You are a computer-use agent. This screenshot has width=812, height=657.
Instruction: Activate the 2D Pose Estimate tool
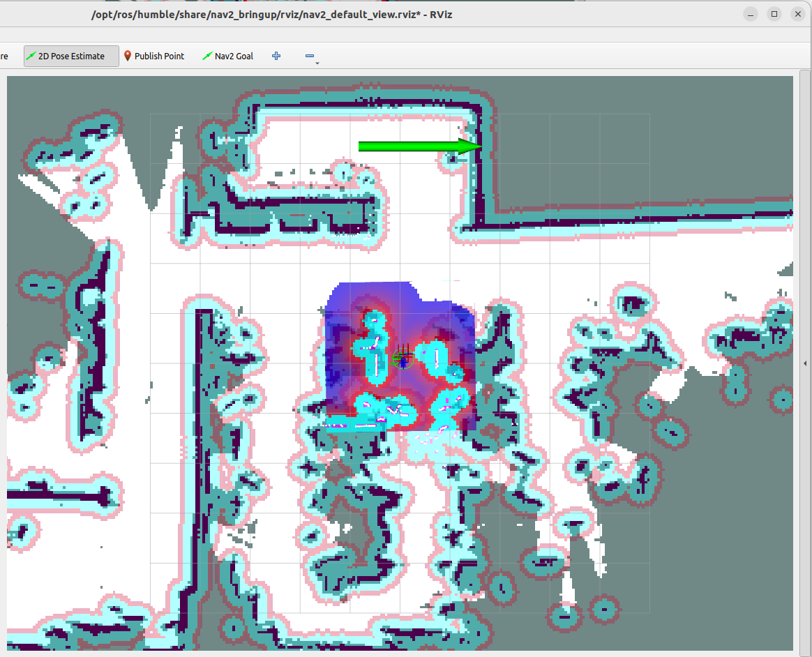71,56
